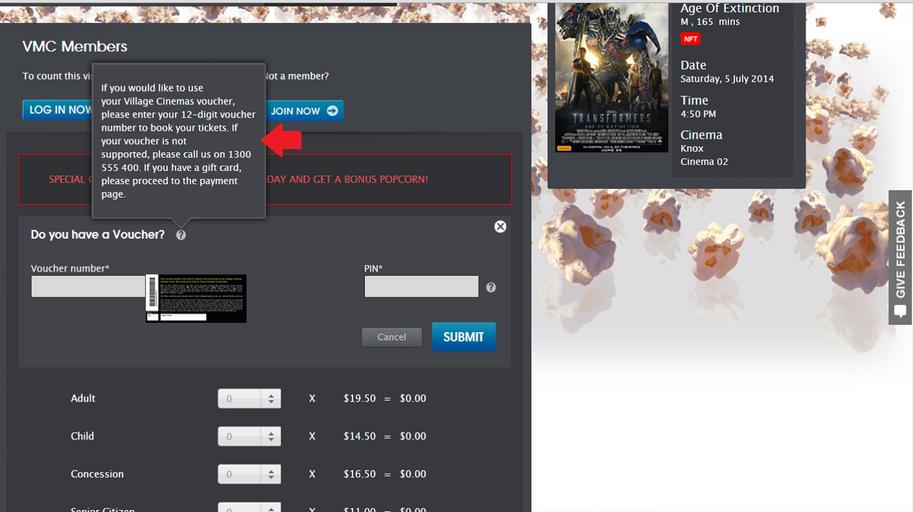The image size is (913, 512).
Task: Open the Child ticket quantity selector
Action: [x=249, y=437]
